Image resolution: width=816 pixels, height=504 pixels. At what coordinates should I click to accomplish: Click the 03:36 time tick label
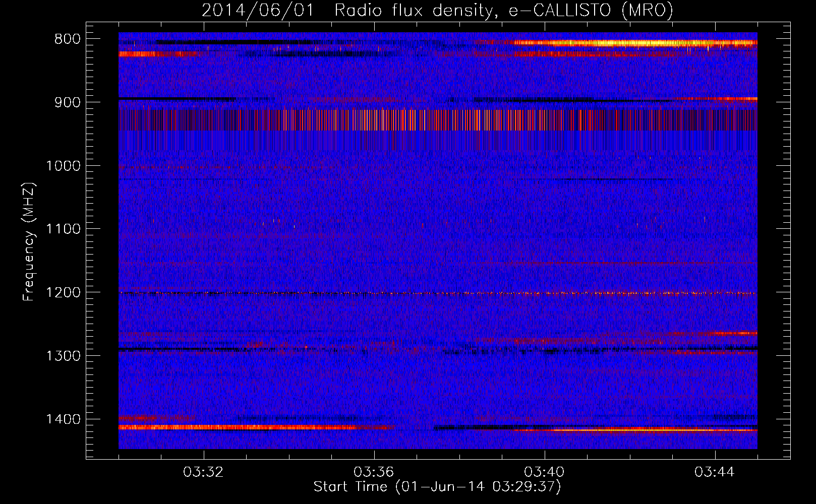(374, 472)
